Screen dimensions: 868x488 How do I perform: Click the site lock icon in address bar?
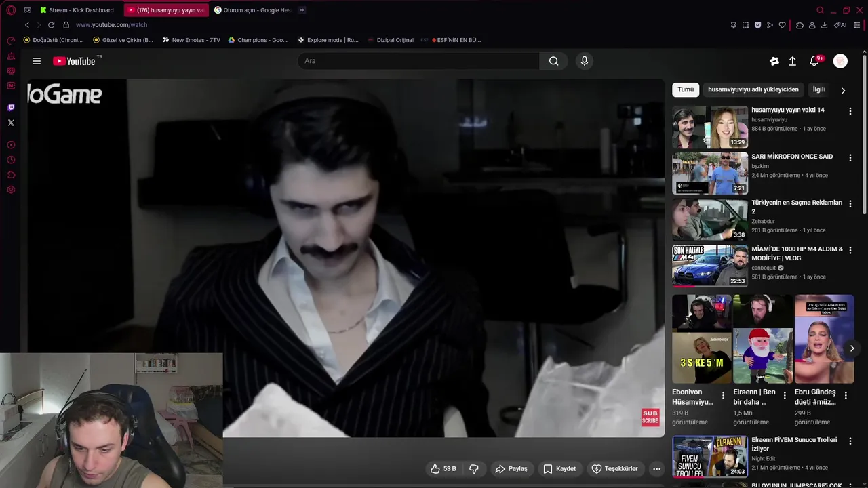pyautogui.click(x=66, y=25)
